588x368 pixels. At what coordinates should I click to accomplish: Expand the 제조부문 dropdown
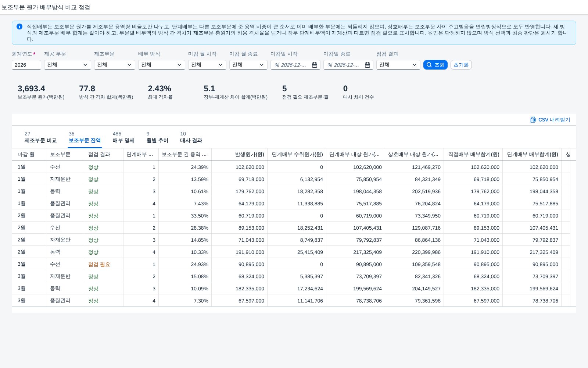click(115, 65)
